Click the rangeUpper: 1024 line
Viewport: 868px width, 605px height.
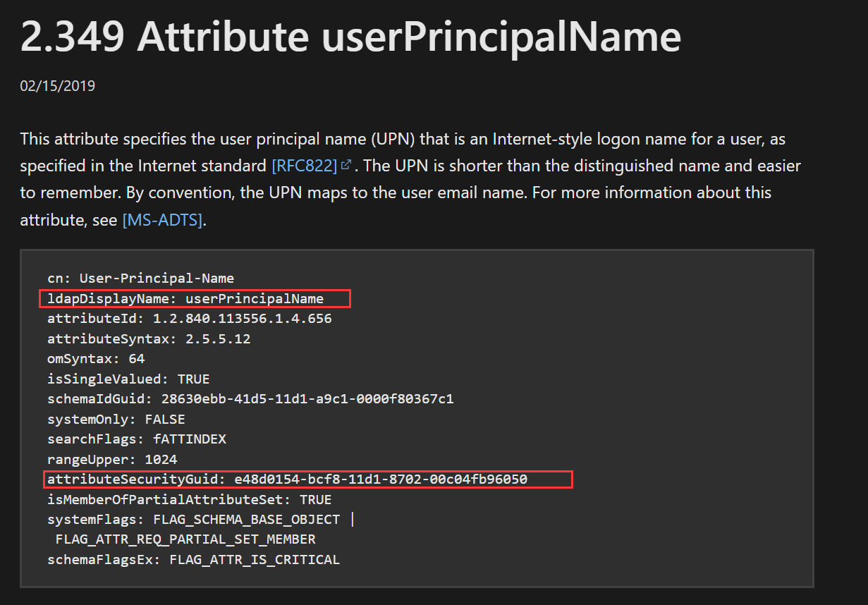pos(112,459)
